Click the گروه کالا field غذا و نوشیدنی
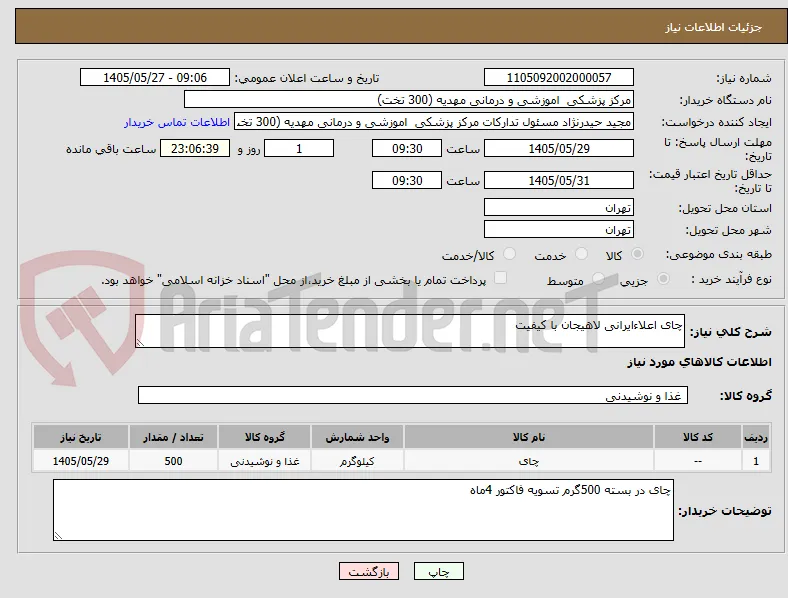 [413, 395]
